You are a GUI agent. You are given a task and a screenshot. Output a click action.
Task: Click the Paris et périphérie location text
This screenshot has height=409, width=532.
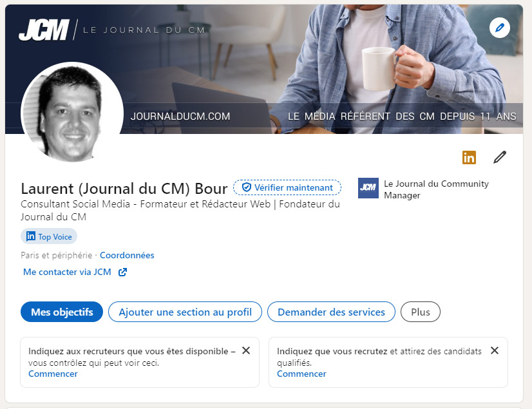pyautogui.click(x=56, y=255)
